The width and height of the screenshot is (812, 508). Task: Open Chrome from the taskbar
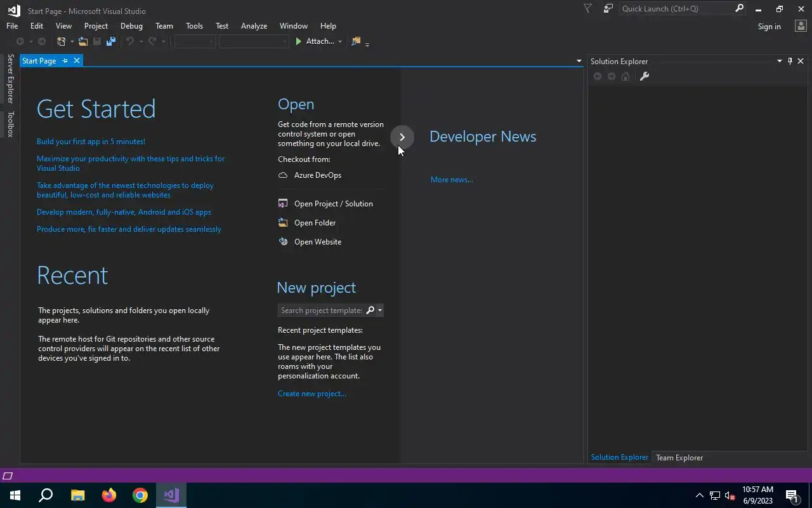(x=140, y=495)
